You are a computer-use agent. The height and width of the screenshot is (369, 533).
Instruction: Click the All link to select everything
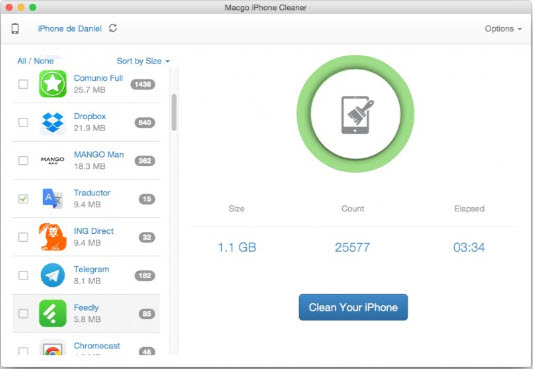(22, 61)
